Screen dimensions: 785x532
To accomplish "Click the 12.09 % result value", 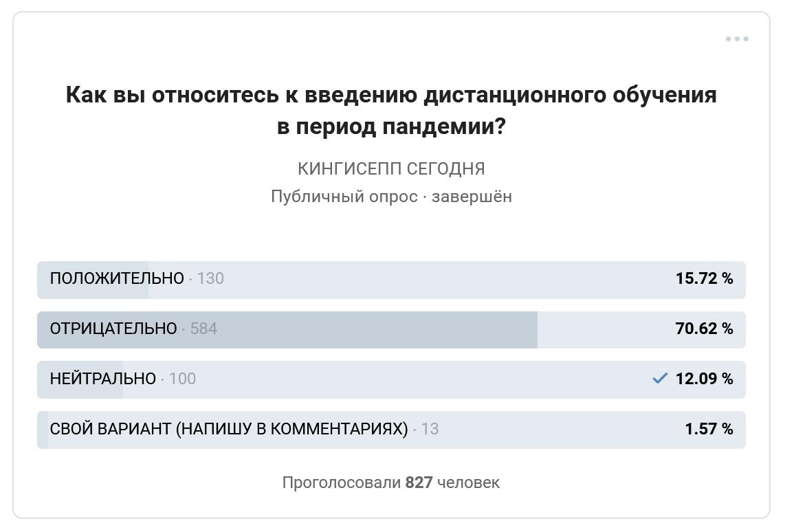I will [x=704, y=379].
